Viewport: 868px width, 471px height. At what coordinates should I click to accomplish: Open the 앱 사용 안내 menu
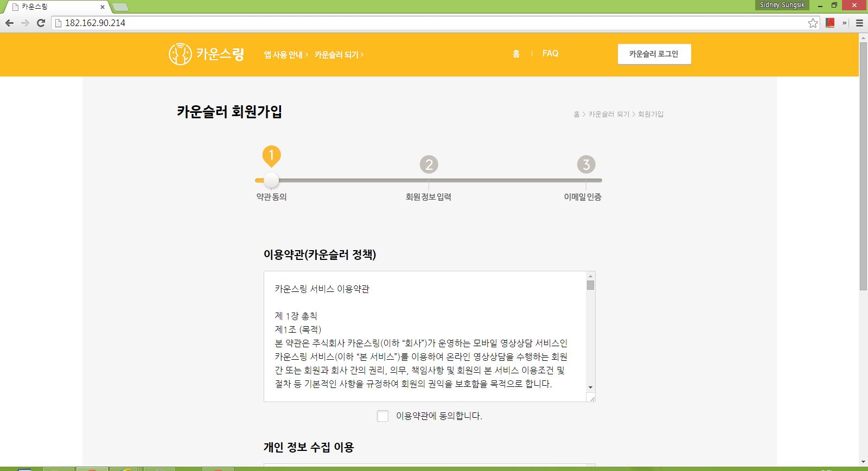click(x=286, y=54)
